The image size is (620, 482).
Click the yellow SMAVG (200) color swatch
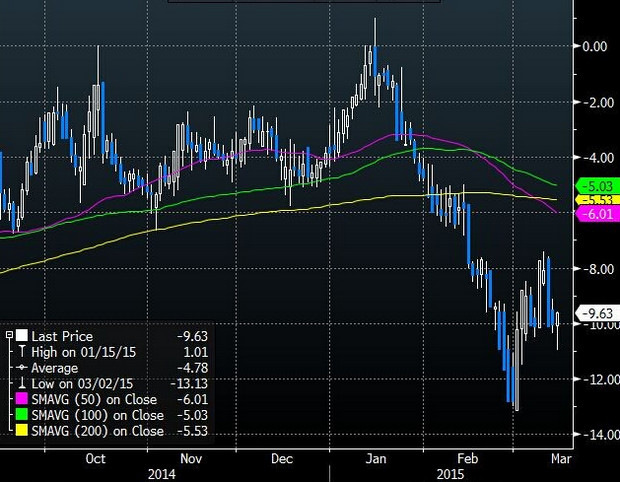[22, 430]
